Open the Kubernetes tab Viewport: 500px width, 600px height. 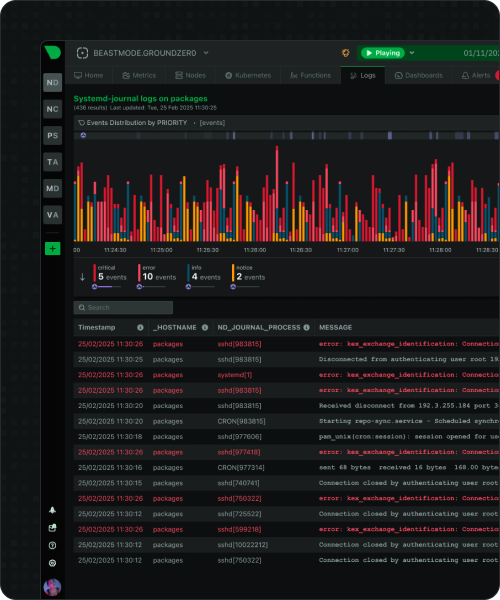248,75
